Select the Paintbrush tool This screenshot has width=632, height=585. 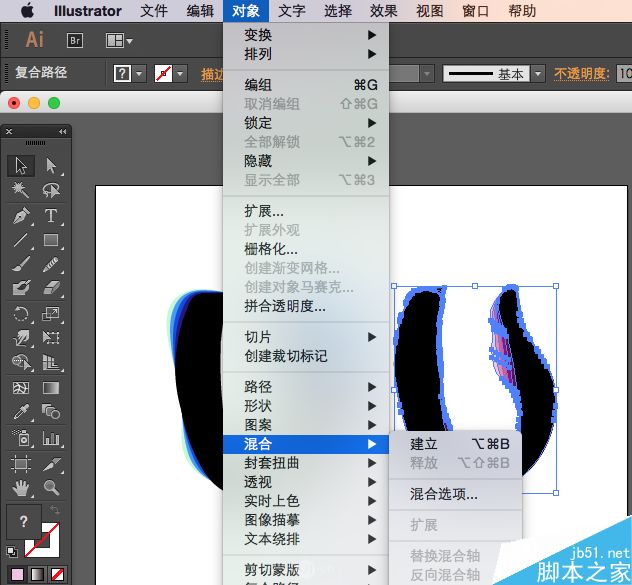point(21,264)
